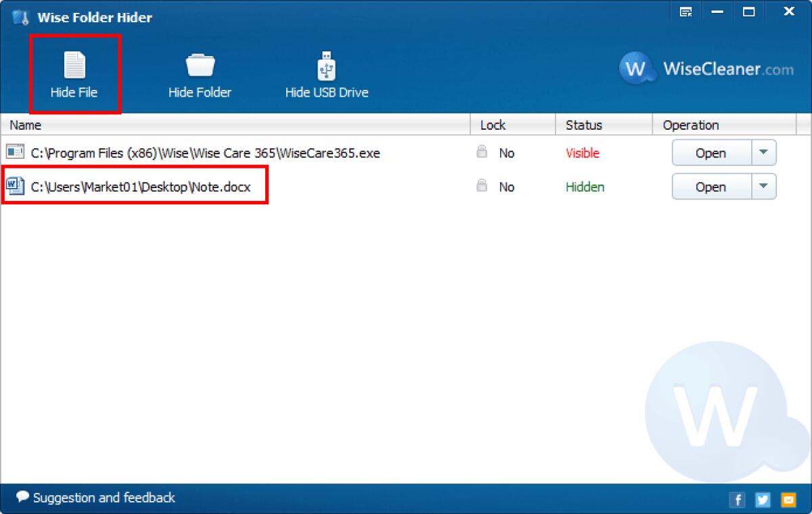Click Open for WiseCare365.exe

tap(709, 153)
